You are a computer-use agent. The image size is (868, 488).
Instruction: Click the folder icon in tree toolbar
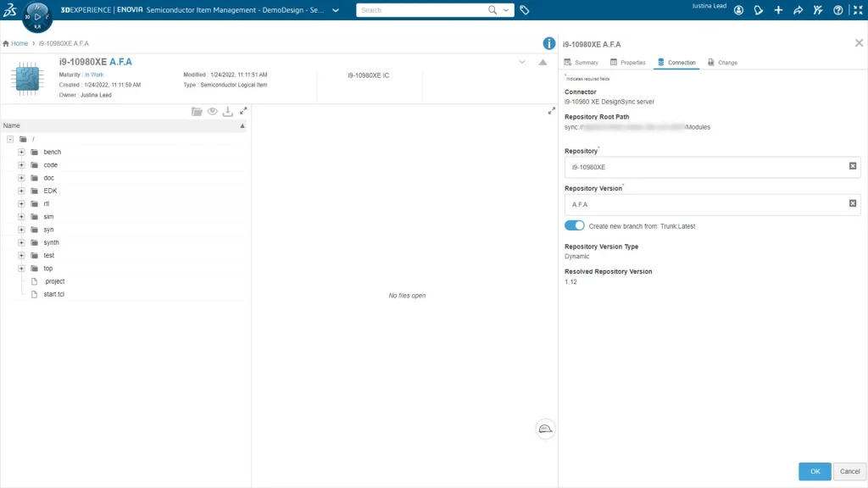pos(197,111)
